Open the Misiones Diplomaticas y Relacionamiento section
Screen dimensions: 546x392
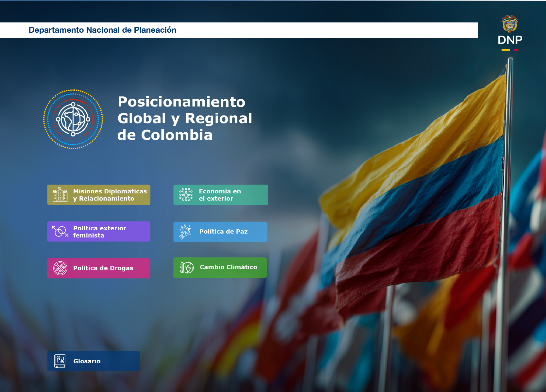coord(99,195)
